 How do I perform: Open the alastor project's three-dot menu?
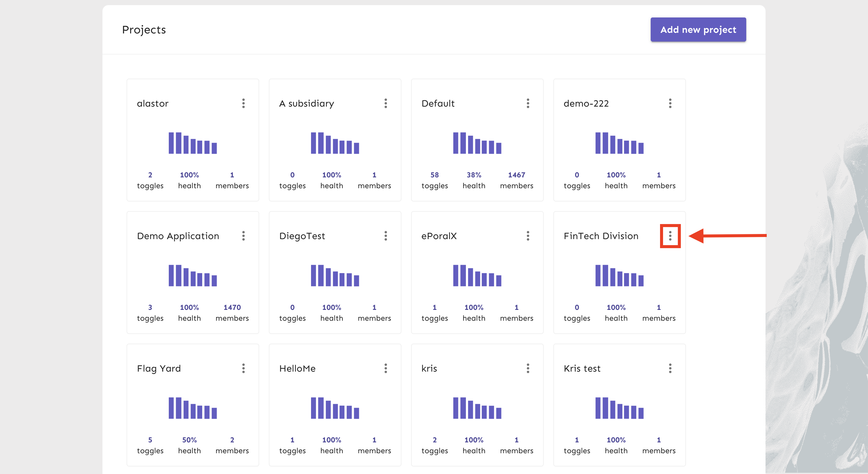tap(243, 103)
